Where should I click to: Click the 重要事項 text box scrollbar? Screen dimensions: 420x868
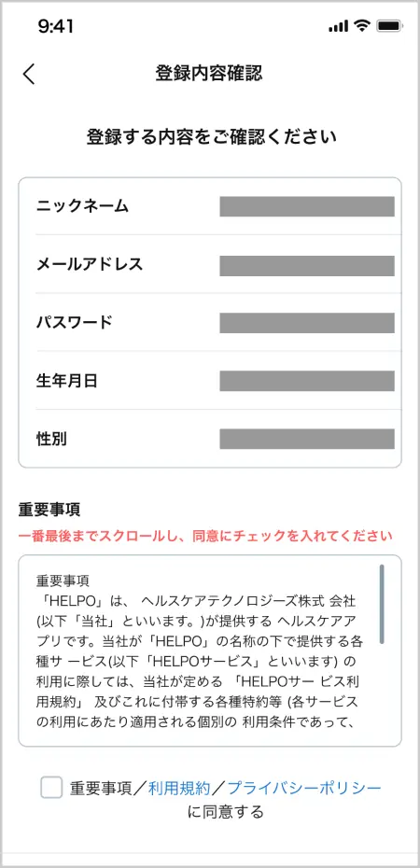coord(382,604)
